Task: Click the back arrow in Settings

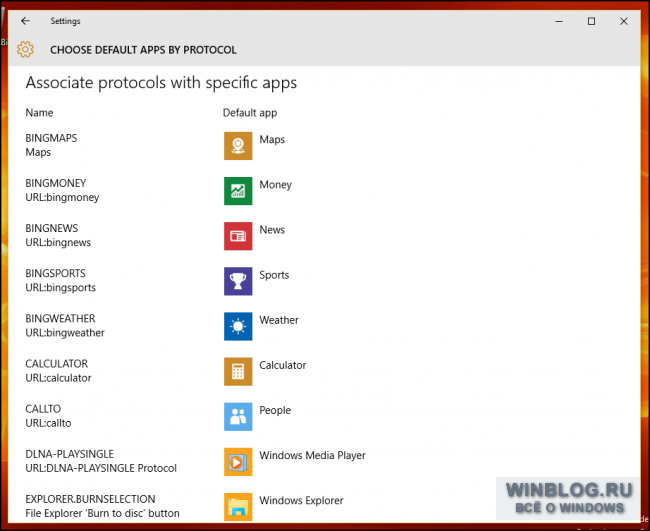Action: coord(25,21)
